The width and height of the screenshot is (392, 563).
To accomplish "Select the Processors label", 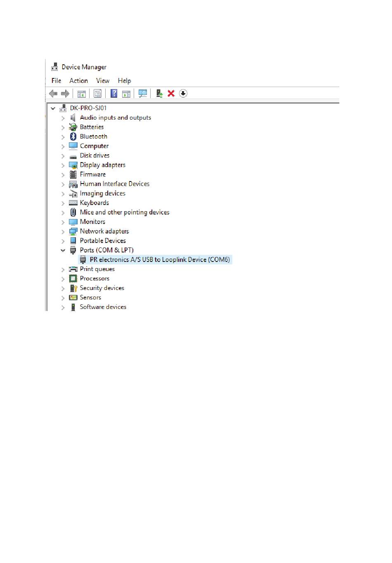I will click(x=94, y=279).
